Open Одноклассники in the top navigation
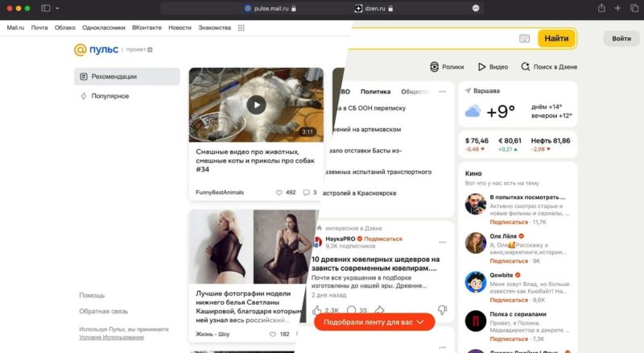 [x=104, y=27]
